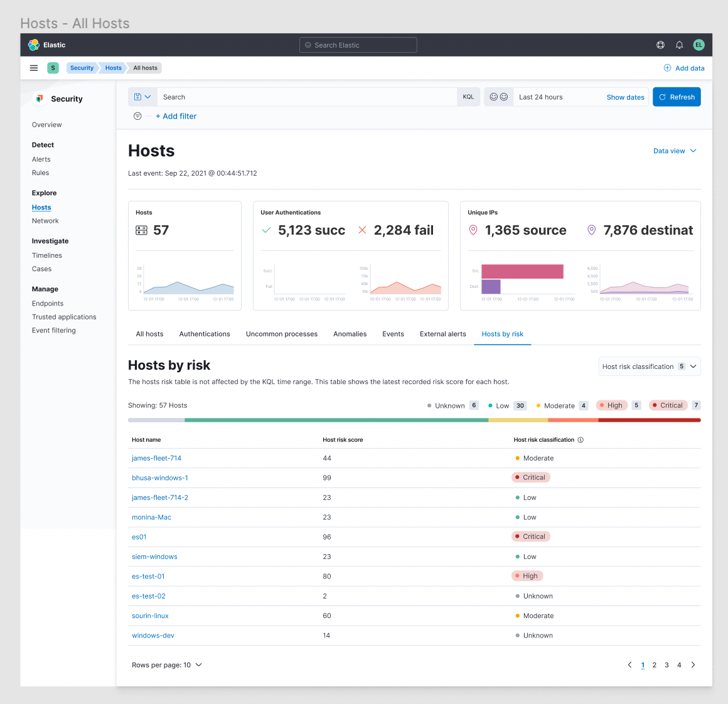Open the Host risk classification dropdown

click(x=649, y=366)
